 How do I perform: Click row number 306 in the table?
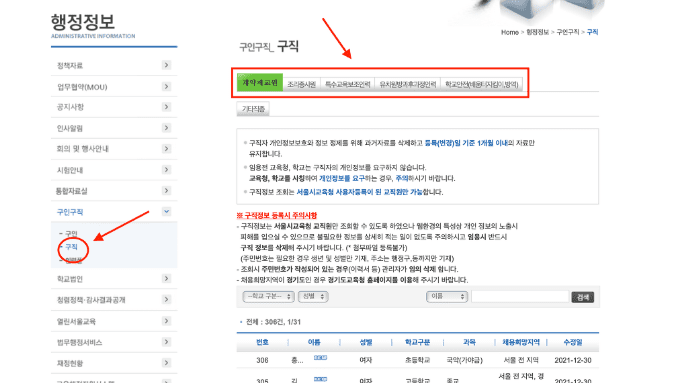pyautogui.click(x=262, y=360)
